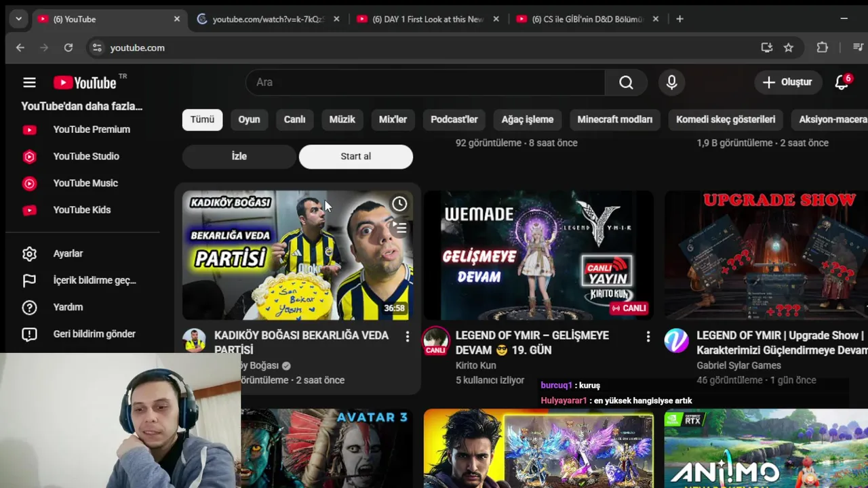Viewport: 868px width, 488px height.
Task: Open a new browser tab
Action: 679,19
